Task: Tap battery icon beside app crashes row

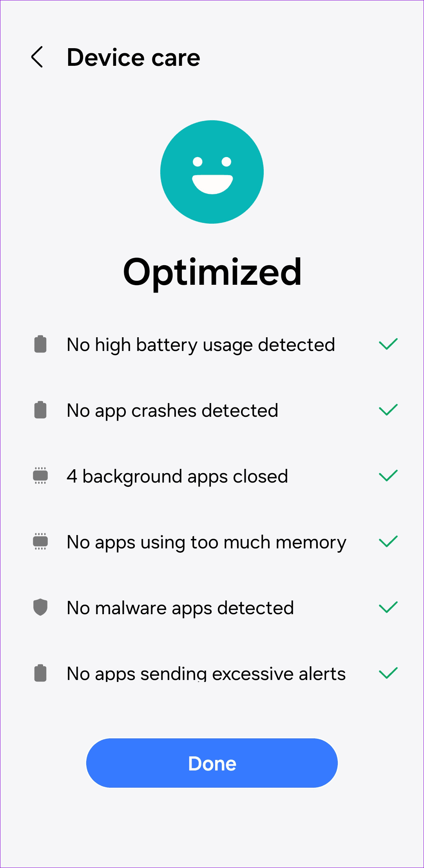Action: 40,410
